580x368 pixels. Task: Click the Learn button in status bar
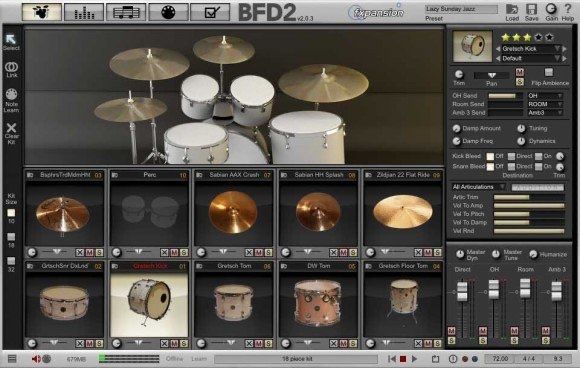click(199, 359)
